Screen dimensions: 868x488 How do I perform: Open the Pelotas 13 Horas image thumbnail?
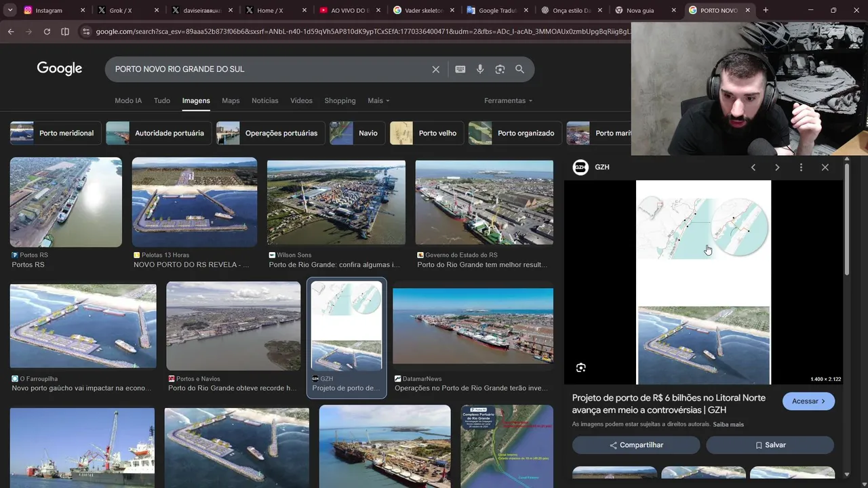195,202
